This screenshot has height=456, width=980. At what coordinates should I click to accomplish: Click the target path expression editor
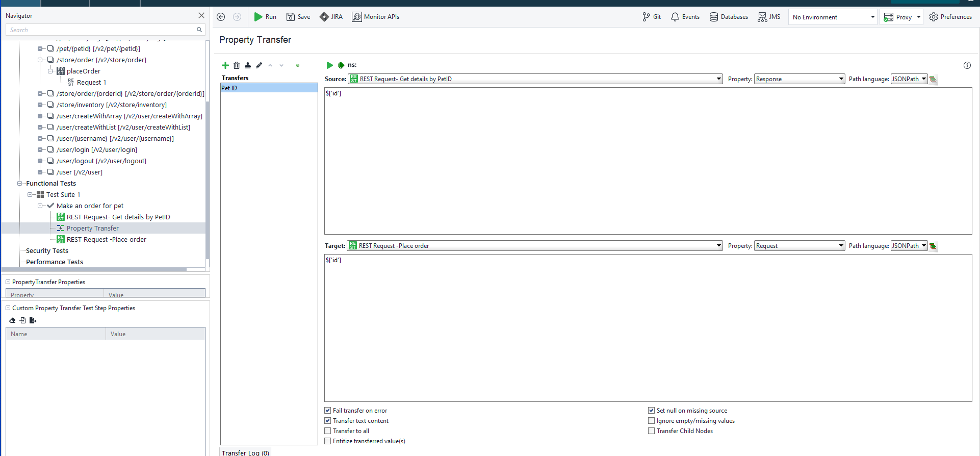click(x=648, y=328)
